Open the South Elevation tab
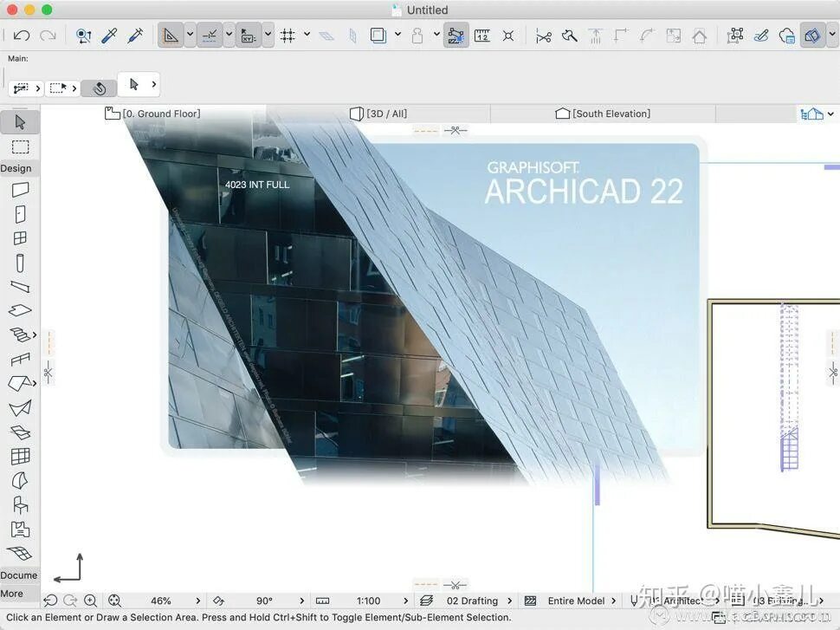 pyautogui.click(x=603, y=114)
